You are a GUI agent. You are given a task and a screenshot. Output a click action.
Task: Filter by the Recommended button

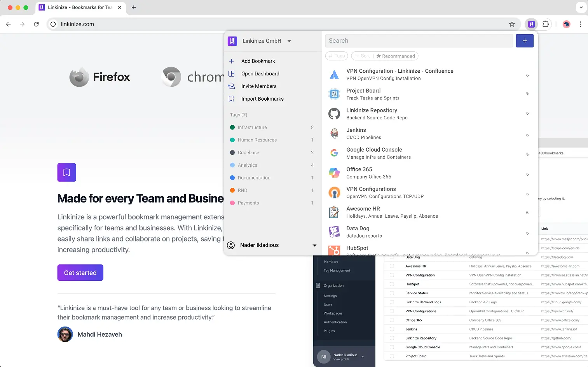(x=396, y=56)
